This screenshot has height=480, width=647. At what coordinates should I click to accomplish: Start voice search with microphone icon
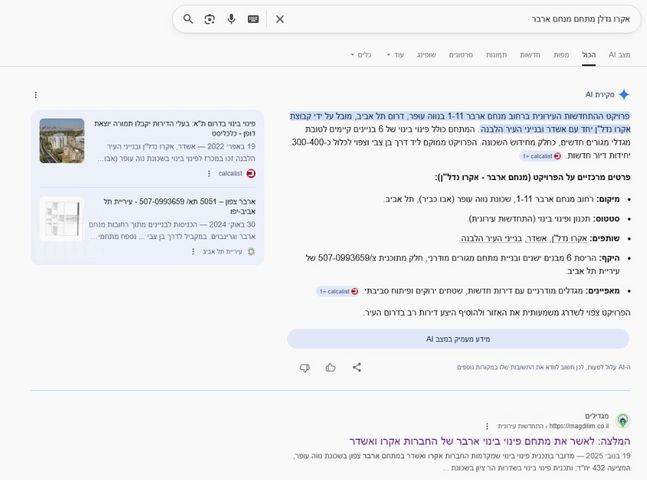pyautogui.click(x=231, y=19)
